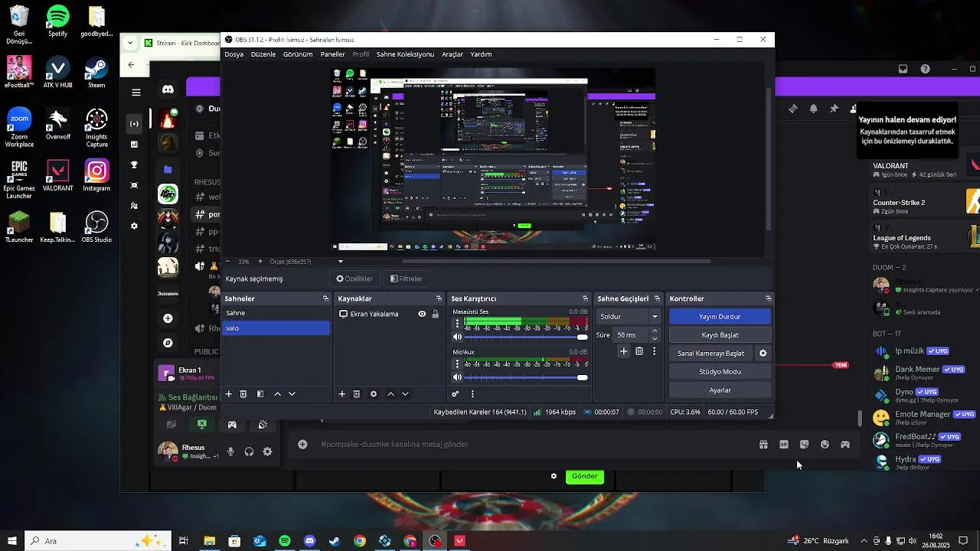
Task: Toggle Discord headphone deafen near Rhesus
Action: [x=249, y=452]
